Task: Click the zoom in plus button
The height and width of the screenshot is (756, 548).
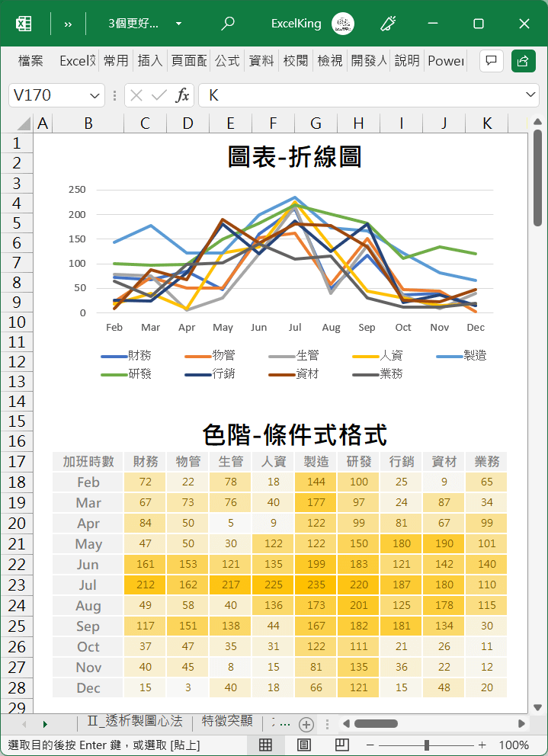Action: (x=482, y=745)
